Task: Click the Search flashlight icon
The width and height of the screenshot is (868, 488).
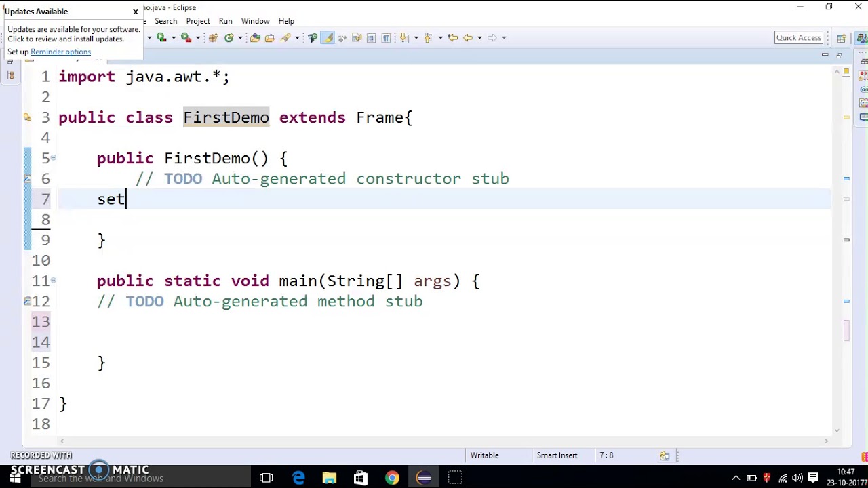Action: pyautogui.click(x=285, y=37)
